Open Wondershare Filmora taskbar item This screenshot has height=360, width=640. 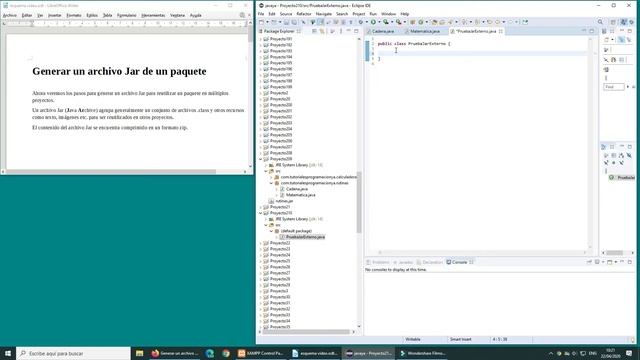point(423,353)
